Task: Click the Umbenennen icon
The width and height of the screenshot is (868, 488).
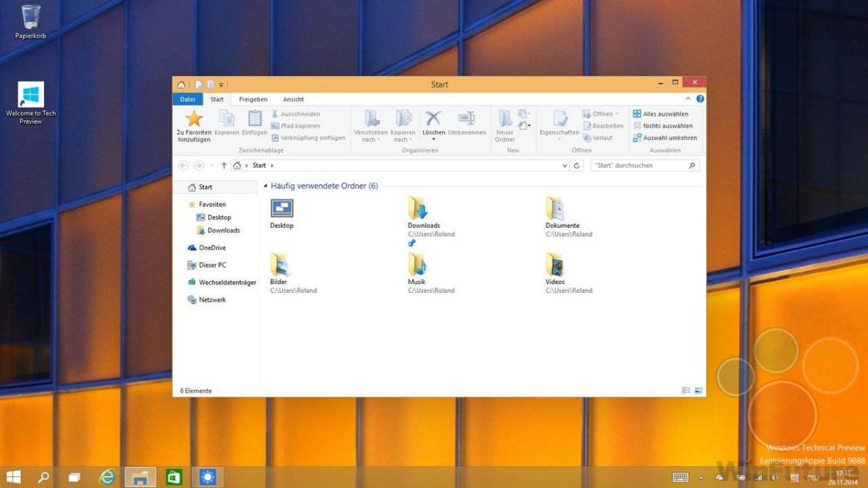Action: (x=467, y=118)
